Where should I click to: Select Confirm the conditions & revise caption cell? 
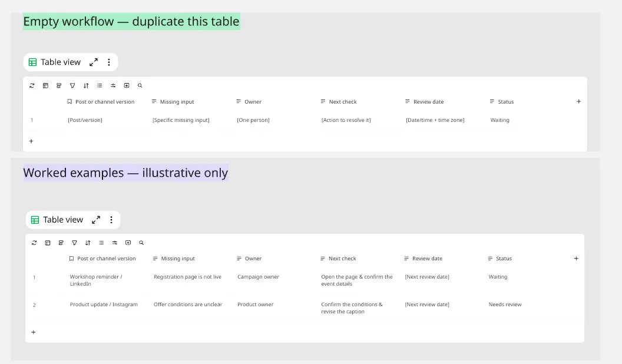(x=352, y=308)
